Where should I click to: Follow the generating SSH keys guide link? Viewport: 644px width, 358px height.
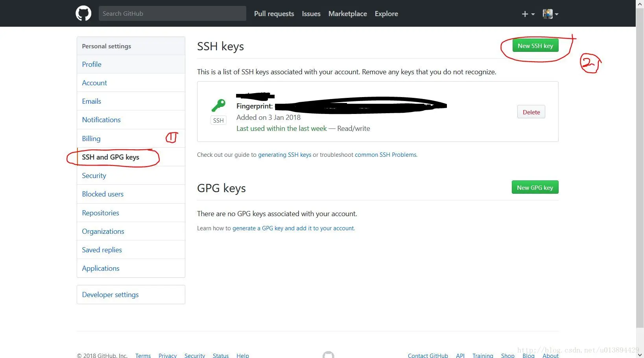pos(284,155)
